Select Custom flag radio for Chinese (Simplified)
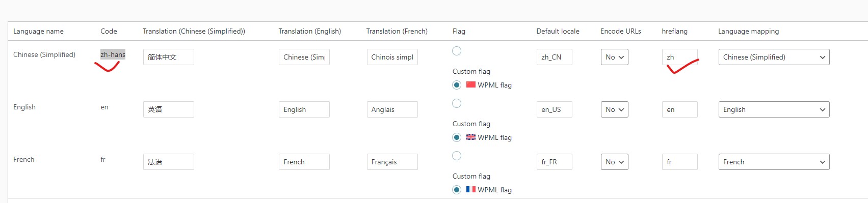Viewport: 868px width, 203px height. 457,51
